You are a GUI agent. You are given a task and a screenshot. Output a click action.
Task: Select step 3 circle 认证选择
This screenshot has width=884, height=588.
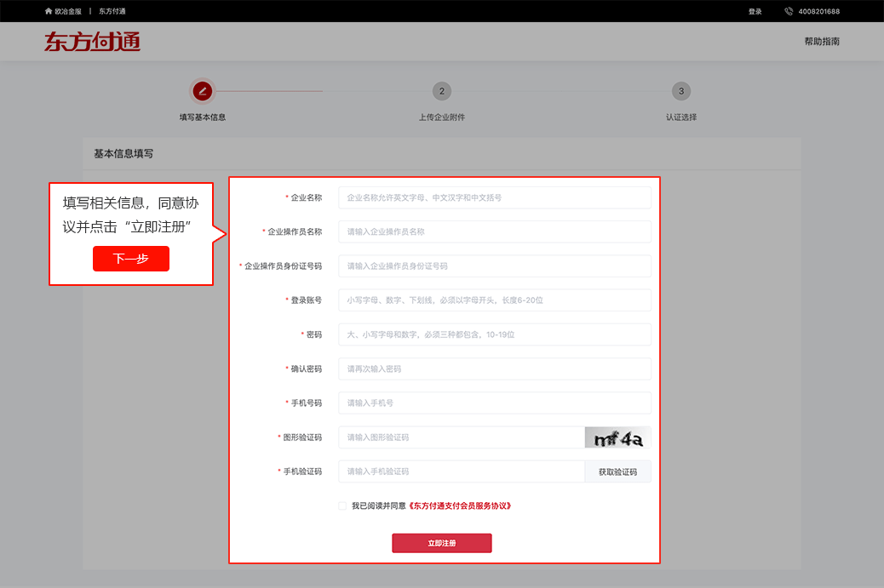tap(681, 91)
